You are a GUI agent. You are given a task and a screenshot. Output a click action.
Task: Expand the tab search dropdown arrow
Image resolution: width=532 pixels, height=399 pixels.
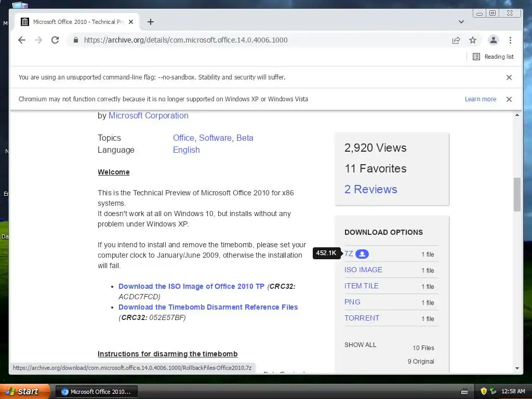click(x=461, y=22)
